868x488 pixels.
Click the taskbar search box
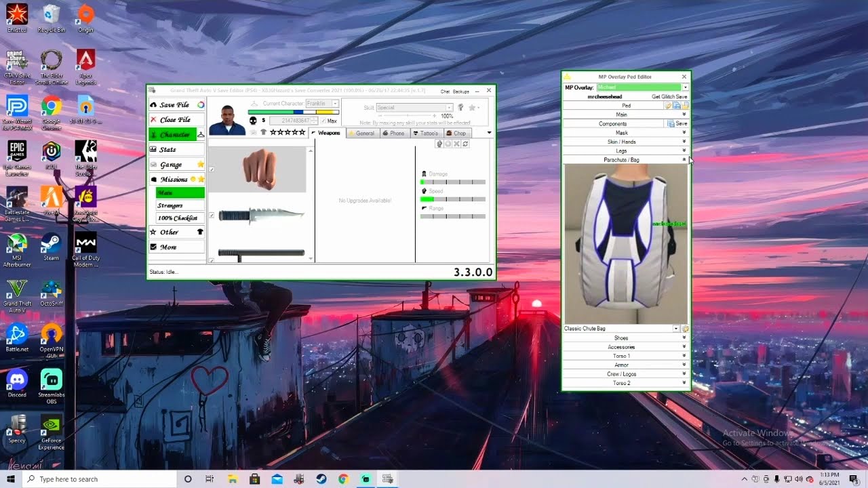point(98,479)
